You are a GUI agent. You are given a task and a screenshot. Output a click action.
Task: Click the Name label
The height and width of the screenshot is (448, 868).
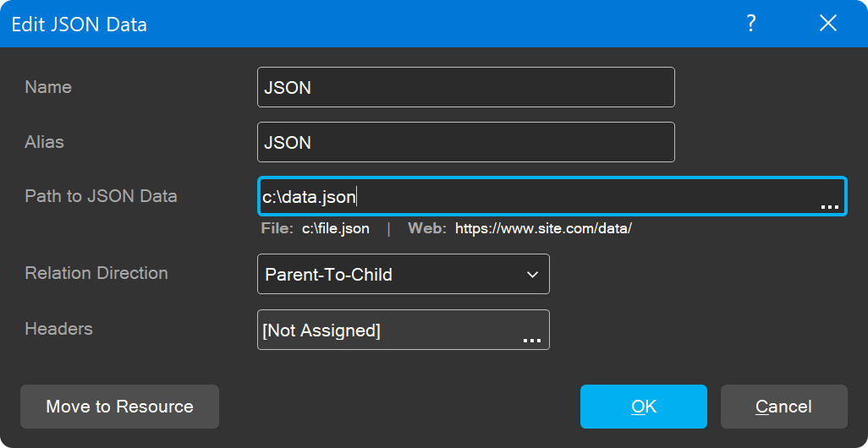48,87
